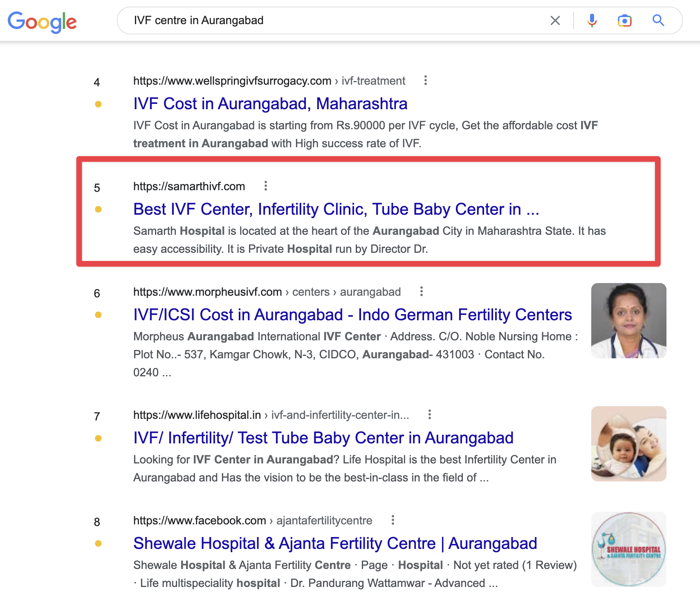This screenshot has width=700, height=598.
Task: Click the yellow dot under result 5
Action: (x=98, y=209)
